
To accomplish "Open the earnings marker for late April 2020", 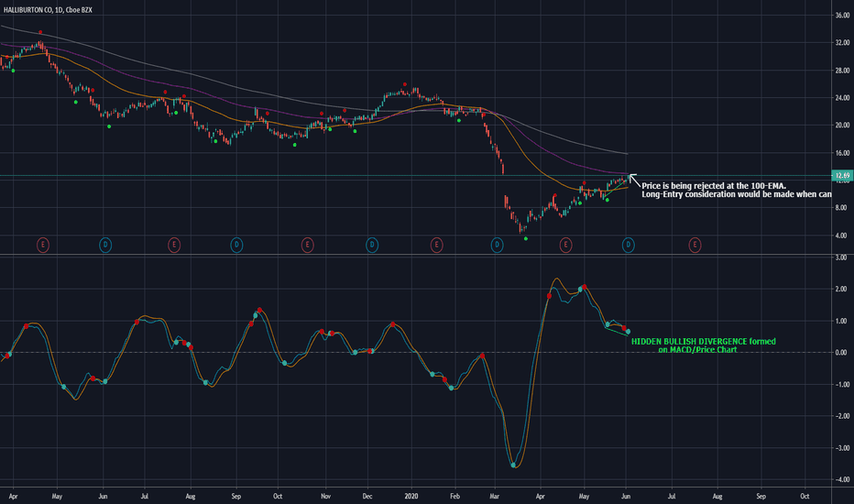I will point(565,246).
